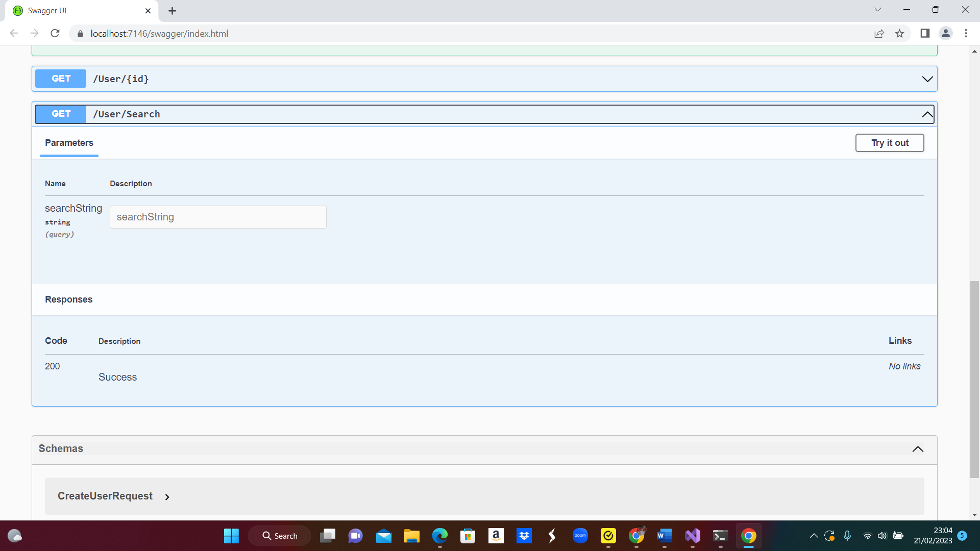Open Chat app from taskbar
Screen dimensions: 980x551
click(355, 536)
